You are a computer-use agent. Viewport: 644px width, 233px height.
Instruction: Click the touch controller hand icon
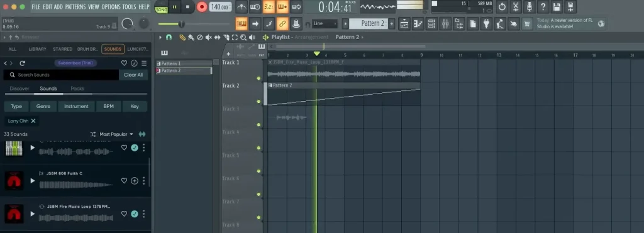(x=513, y=24)
